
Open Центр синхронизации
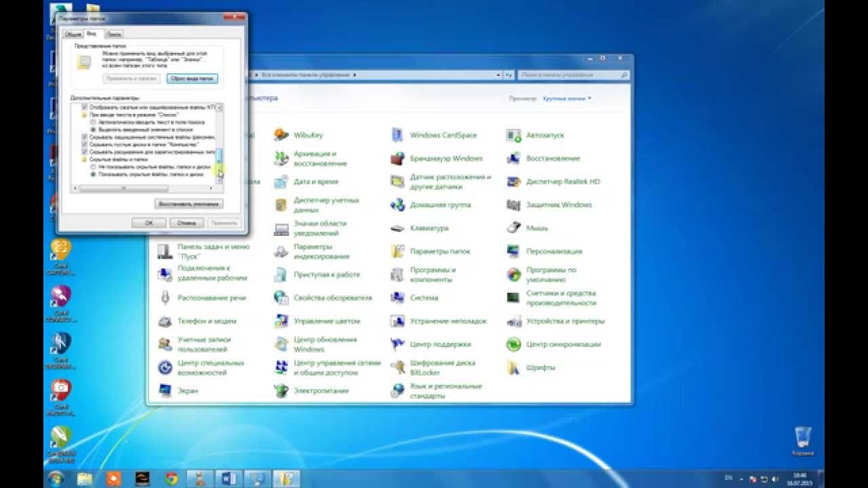554,344
